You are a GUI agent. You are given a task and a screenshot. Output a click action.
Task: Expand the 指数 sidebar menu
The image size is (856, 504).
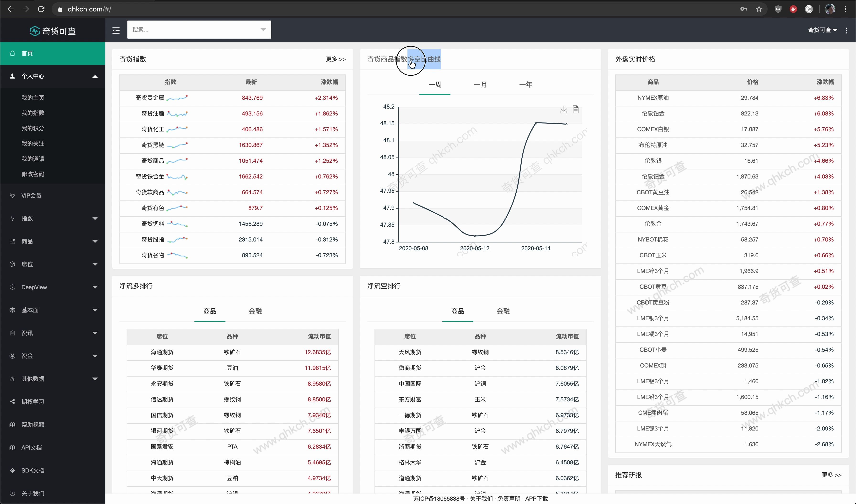coord(95,218)
